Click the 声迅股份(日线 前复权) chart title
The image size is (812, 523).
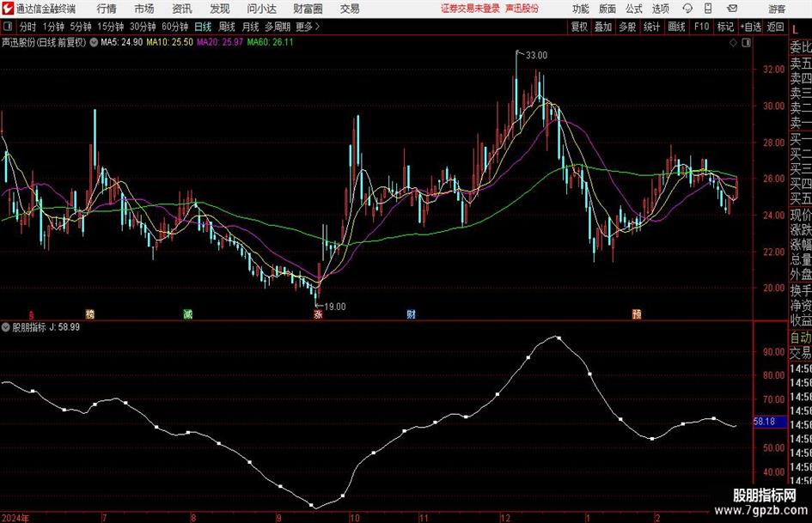[44, 42]
